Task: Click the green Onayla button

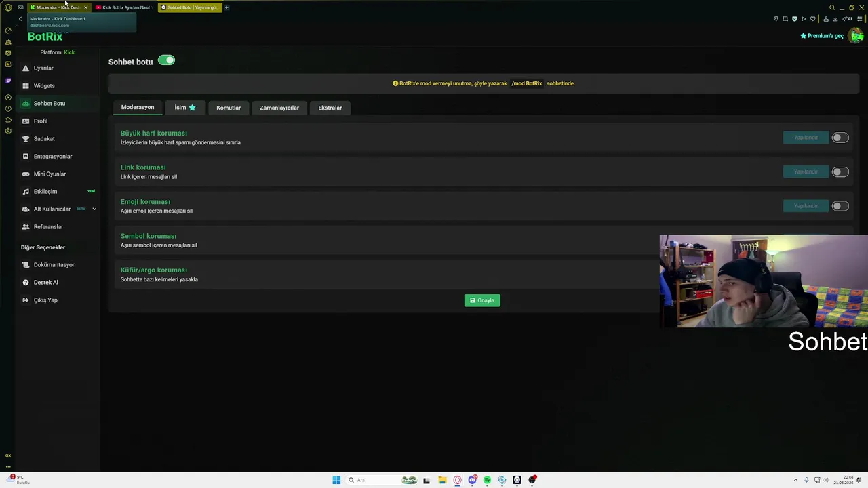Action: click(x=482, y=300)
